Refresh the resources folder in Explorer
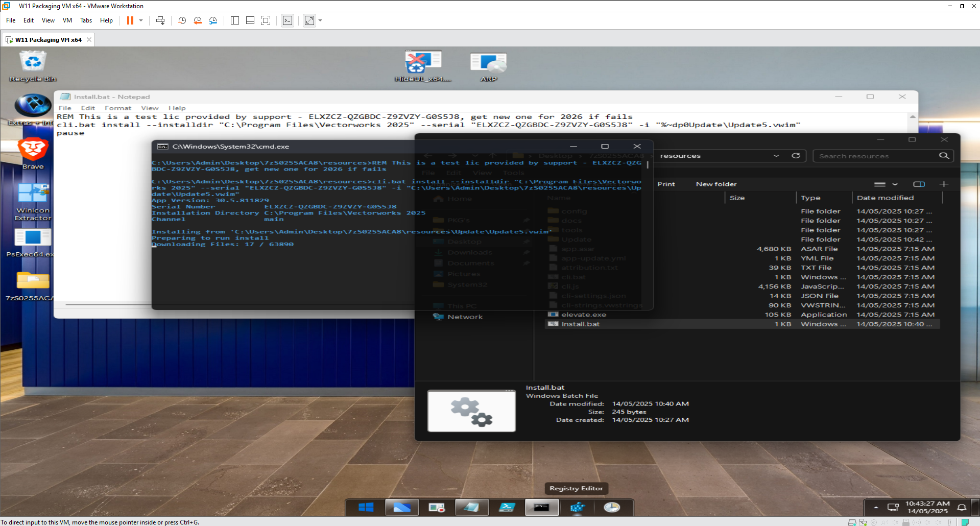Image resolution: width=980 pixels, height=526 pixels. 796,156
